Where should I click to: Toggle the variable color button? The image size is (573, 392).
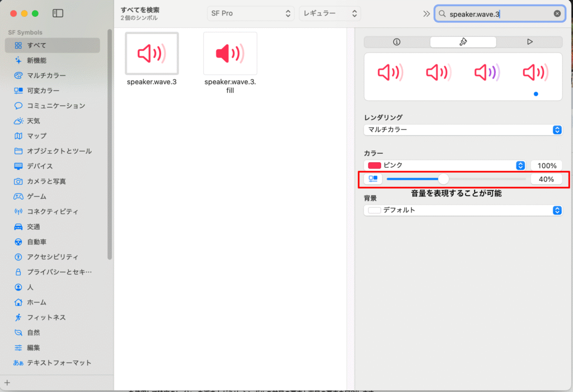[373, 179]
